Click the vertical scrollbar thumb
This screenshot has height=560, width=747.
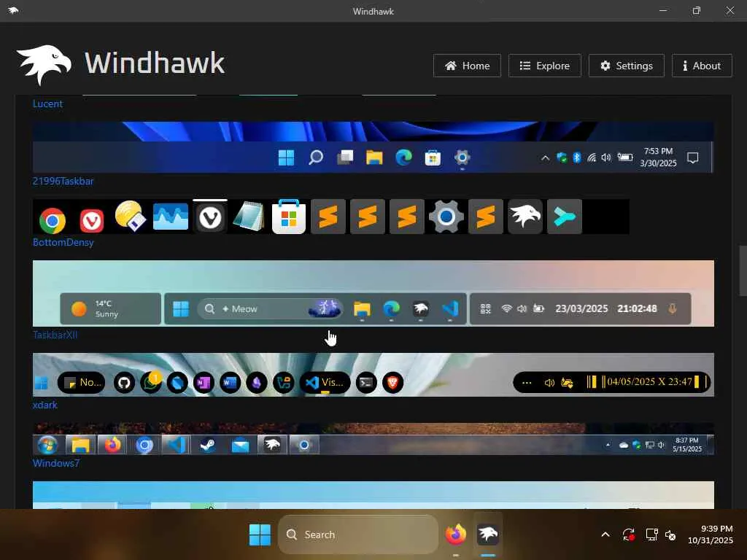tap(742, 271)
